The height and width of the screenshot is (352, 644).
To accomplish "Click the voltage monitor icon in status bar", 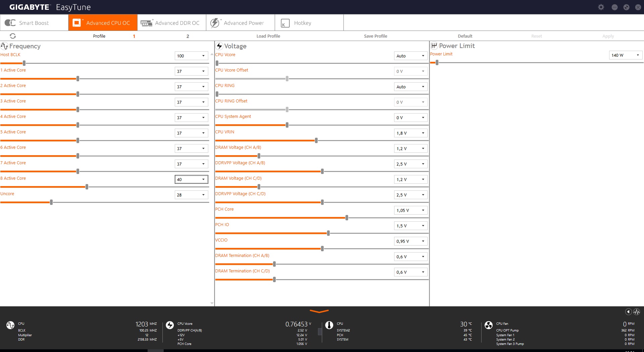I will 170,325.
